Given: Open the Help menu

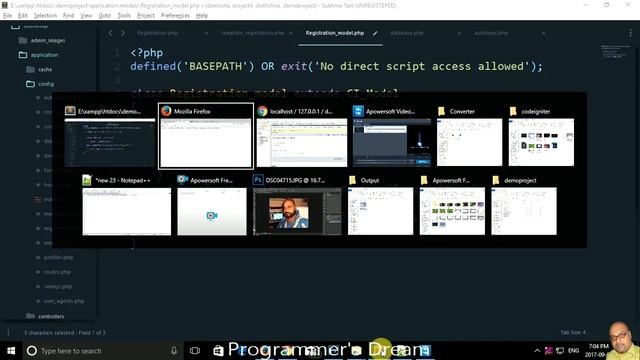Looking at the screenshot, I should tap(202, 16).
